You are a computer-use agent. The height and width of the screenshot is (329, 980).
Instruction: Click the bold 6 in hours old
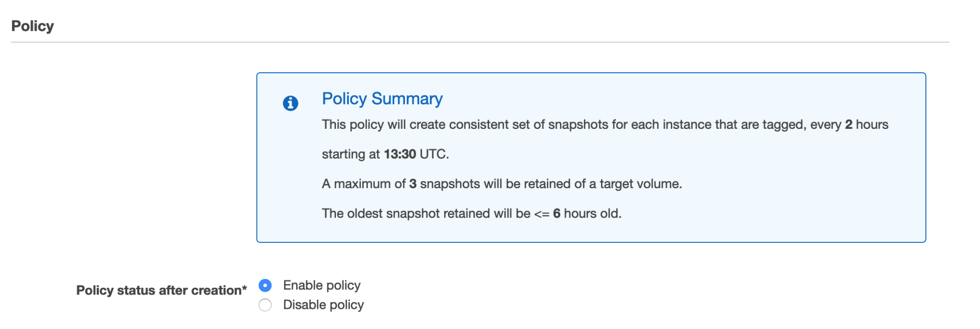(557, 214)
